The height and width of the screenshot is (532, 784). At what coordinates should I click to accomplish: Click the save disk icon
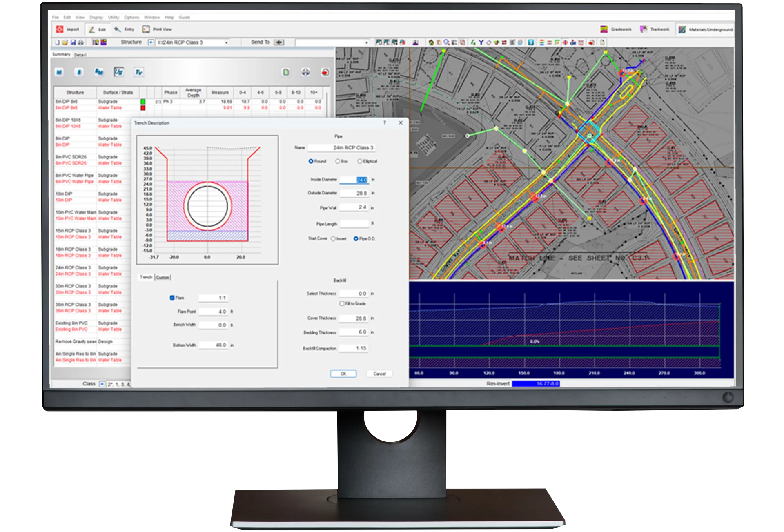coord(73,42)
